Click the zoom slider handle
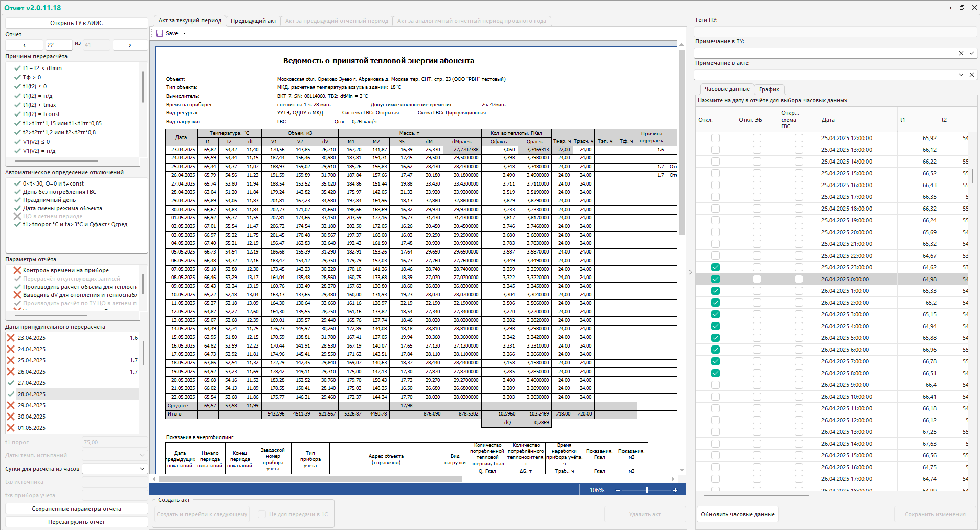 coord(647,490)
